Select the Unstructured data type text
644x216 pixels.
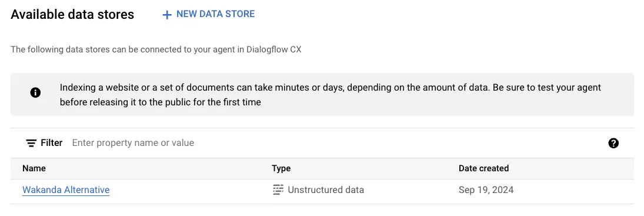pos(326,190)
